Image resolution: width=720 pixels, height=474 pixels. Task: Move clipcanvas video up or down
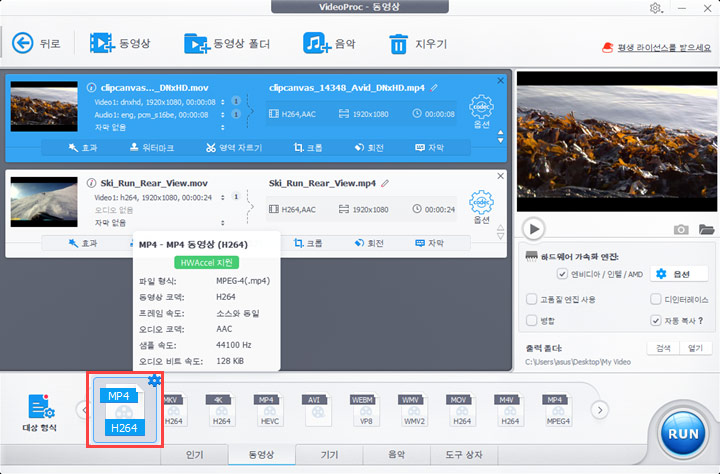point(501,136)
